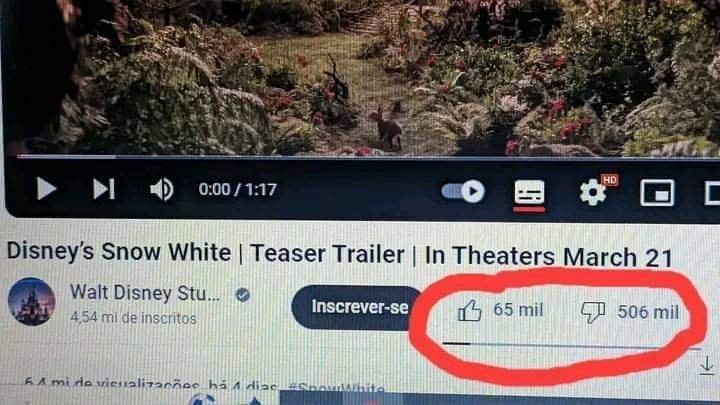Turn off subtitles captions button
The width and height of the screenshot is (720, 405).
tap(529, 193)
